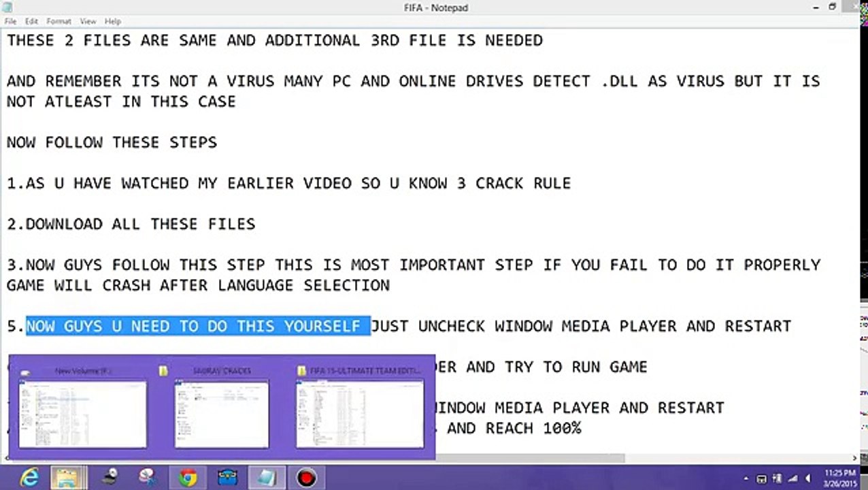Click the highlighted text 'NOW GUYS U NEED TO DO THIS YOURSELF'

(x=198, y=326)
